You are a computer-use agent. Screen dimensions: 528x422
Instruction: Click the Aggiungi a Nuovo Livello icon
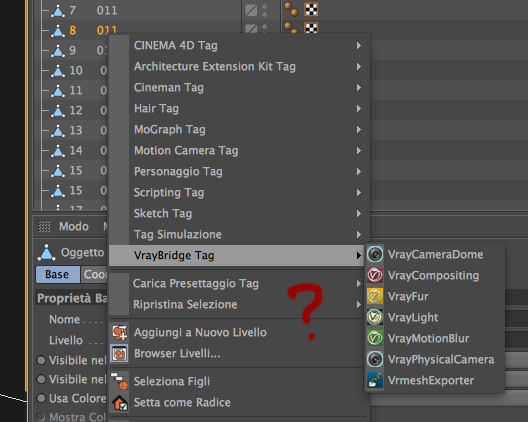120,332
